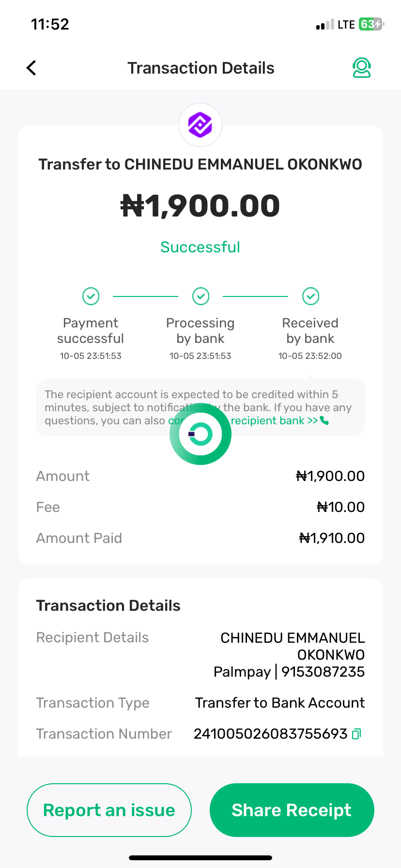The image size is (401, 868).
Task: Tap the Processing by bank checkmark
Action: pos(200,296)
